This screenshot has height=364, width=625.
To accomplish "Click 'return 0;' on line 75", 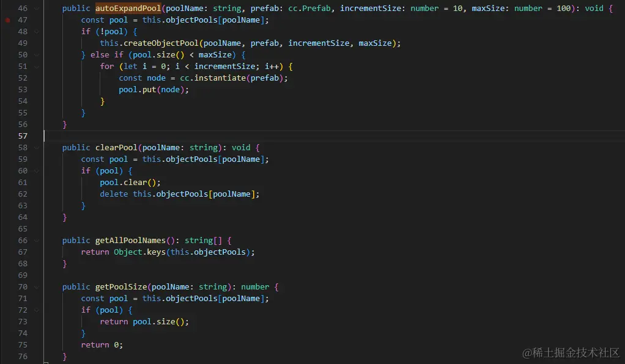I will coord(102,345).
